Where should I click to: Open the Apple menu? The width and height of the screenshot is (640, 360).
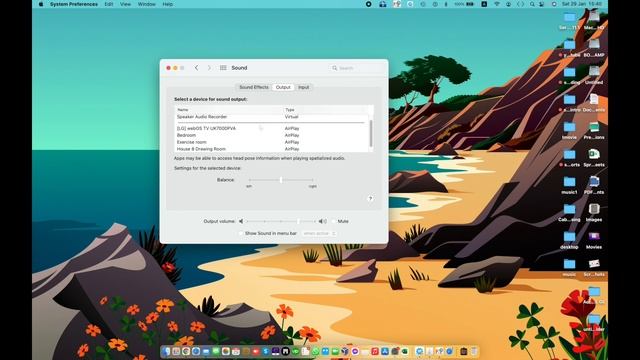coord(41,4)
